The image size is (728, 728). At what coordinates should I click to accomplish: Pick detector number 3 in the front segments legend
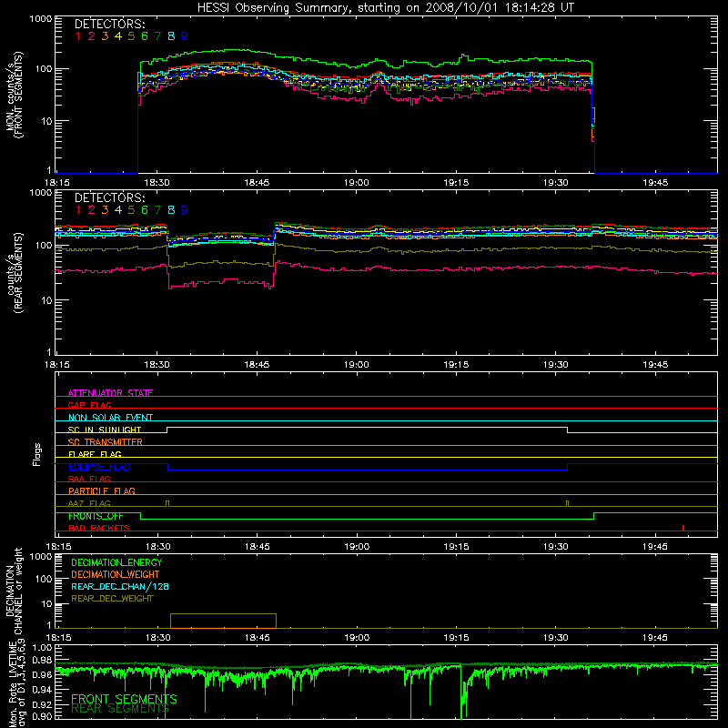[x=105, y=36]
